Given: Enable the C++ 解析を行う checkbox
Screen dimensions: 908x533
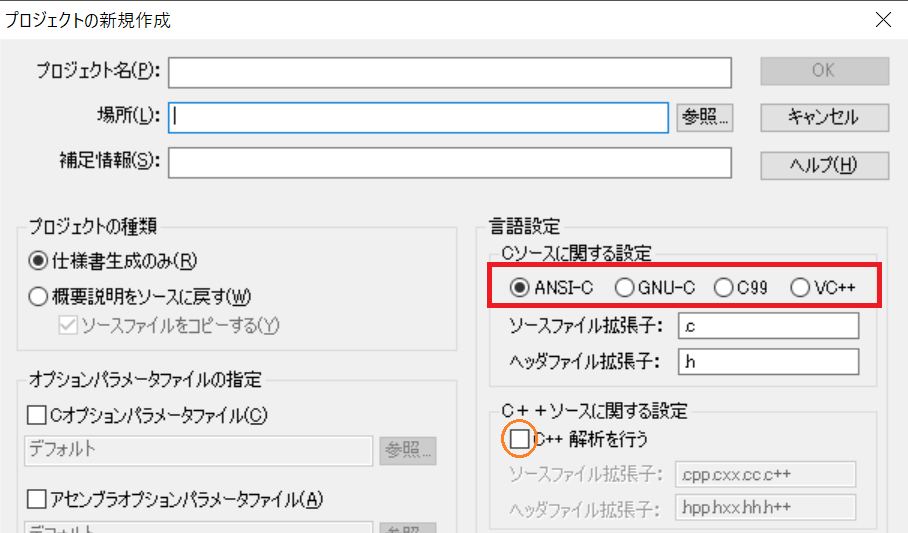Looking at the screenshot, I should tap(519, 439).
